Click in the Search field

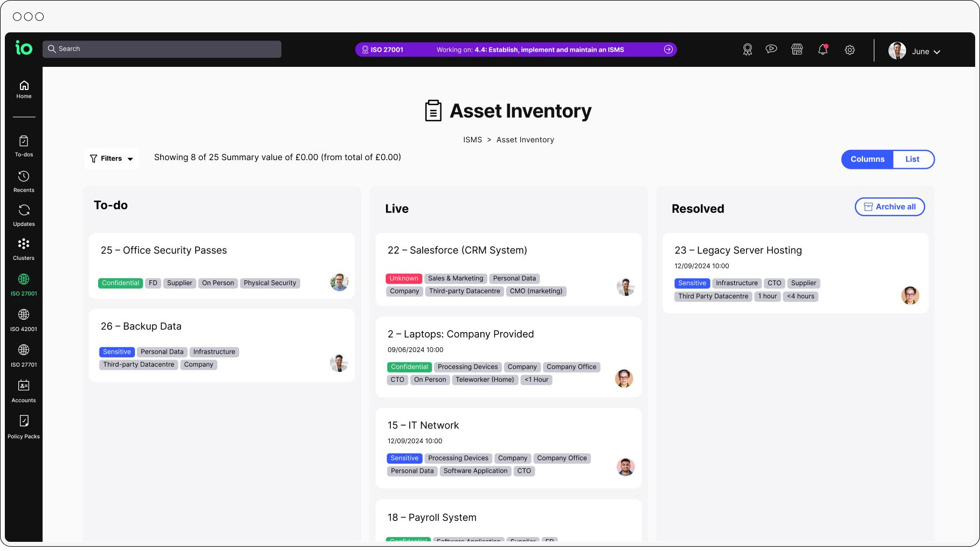click(162, 49)
